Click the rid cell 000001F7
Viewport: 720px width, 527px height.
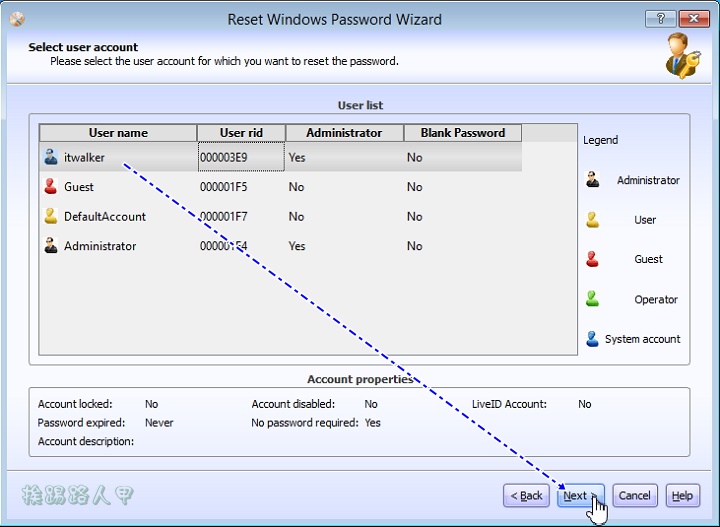[x=224, y=216]
